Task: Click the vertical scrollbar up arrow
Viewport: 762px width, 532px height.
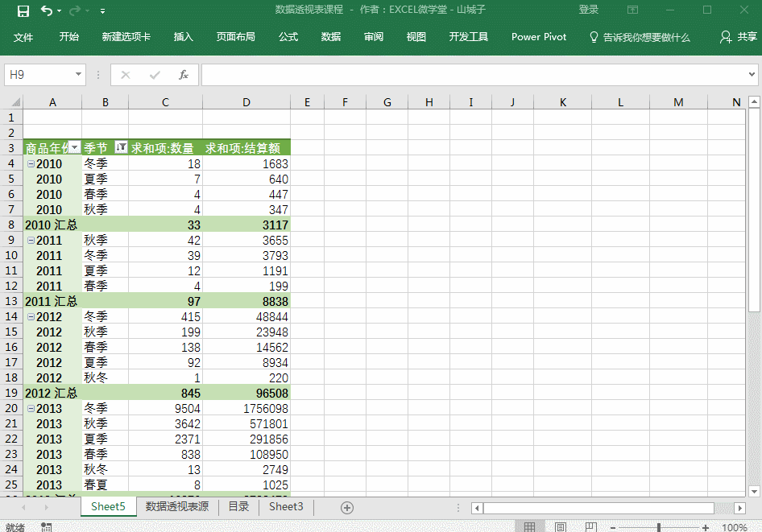Action: (754, 101)
